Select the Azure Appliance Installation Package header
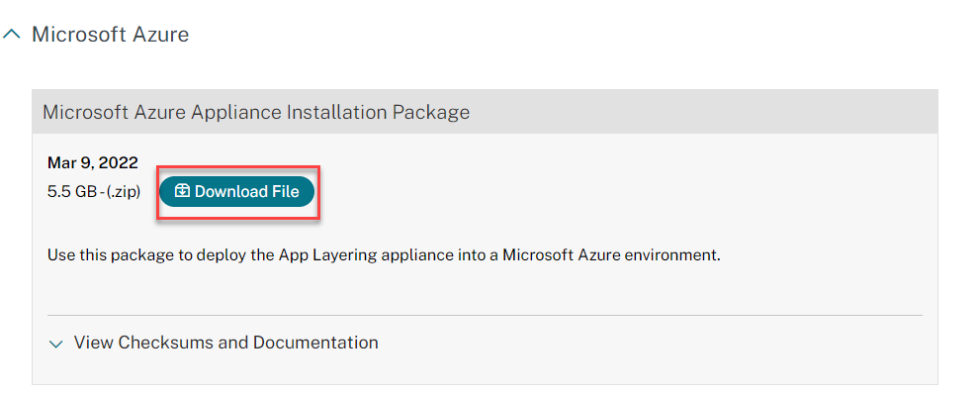Screen dimensions: 980x396 [x=255, y=112]
